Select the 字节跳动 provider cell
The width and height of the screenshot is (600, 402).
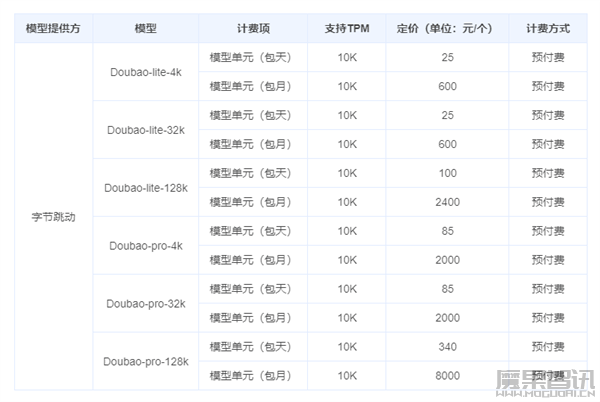coord(53,217)
